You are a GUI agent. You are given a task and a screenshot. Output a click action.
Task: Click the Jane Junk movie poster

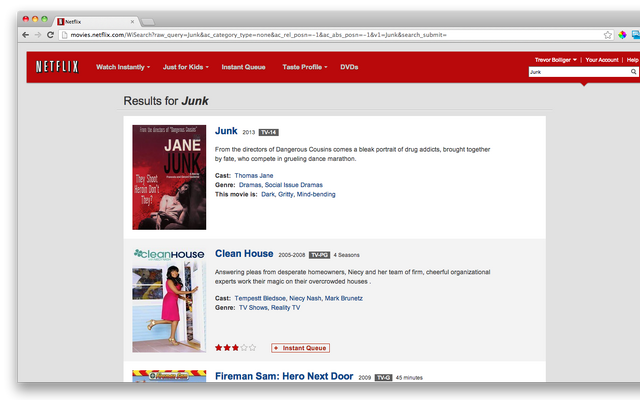[x=169, y=177]
